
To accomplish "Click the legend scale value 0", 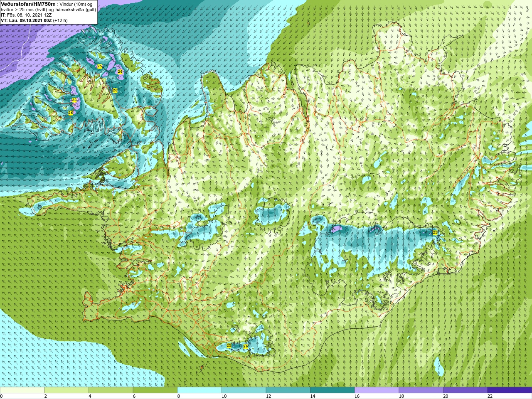I will 2,397.
